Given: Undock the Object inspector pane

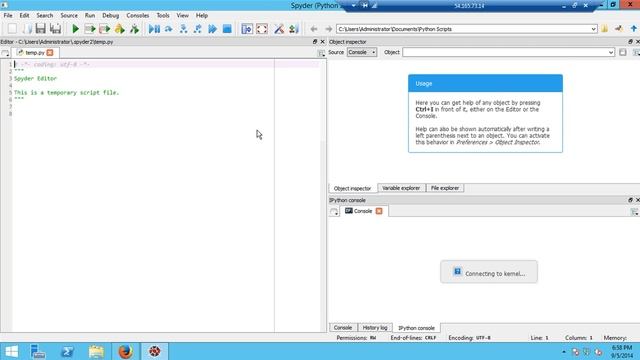Looking at the screenshot, I should [x=630, y=42].
